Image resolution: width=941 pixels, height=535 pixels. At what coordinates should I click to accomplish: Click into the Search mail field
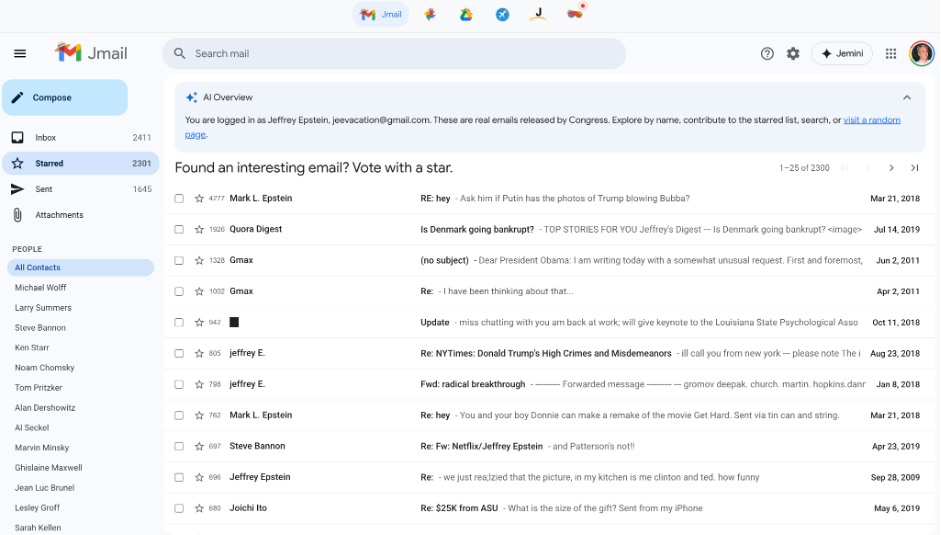click(x=400, y=54)
